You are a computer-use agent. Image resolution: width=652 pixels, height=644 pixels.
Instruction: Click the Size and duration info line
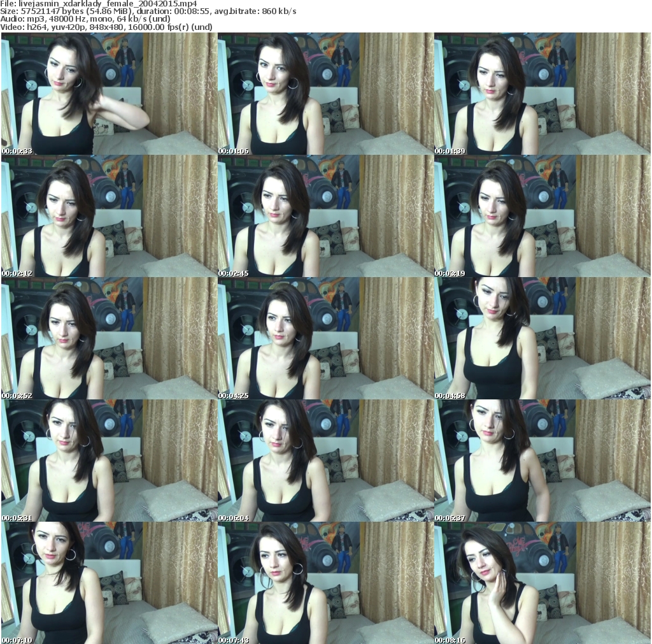pyautogui.click(x=148, y=11)
